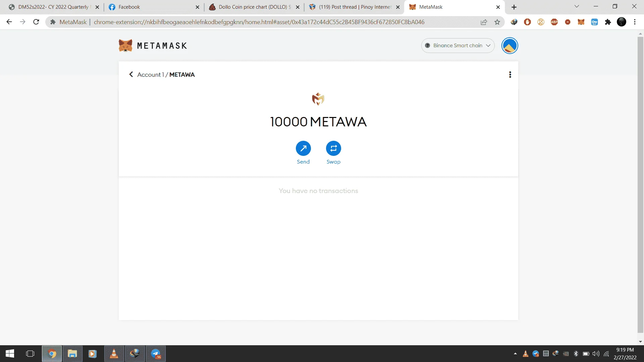Click the orange S-circle extension icon

pyautogui.click(x=541, y=22)
